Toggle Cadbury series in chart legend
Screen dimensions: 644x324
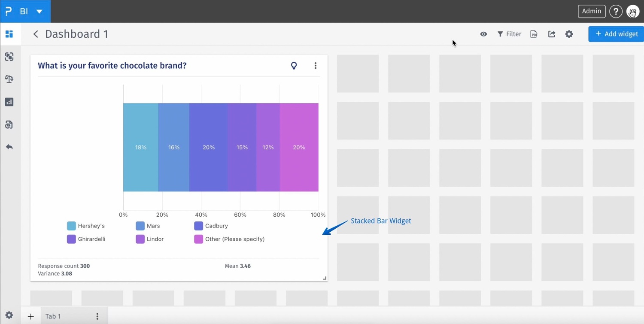[211, 226]
